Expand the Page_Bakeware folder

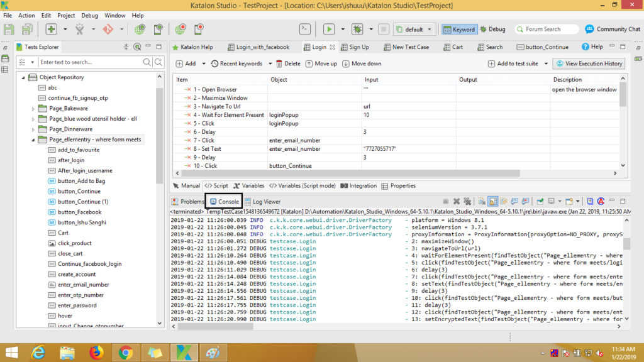tap(33, 109)
